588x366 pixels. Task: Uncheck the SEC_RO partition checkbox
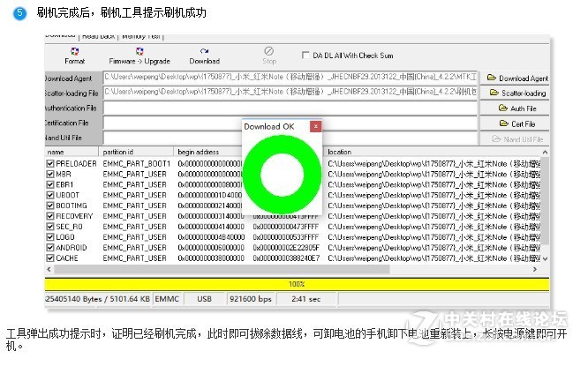pos(50,227)
